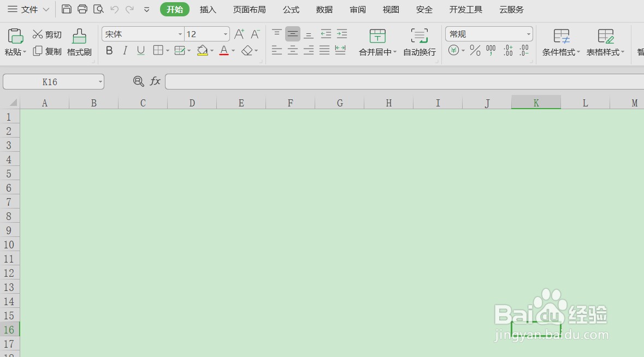Open the 条件格式 conditional formatting tool
644x357 pixels.
click(x=561, y=42)
